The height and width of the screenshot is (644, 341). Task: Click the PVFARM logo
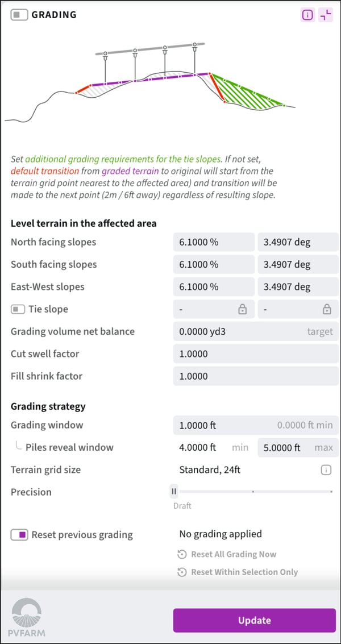click(28, 616)
